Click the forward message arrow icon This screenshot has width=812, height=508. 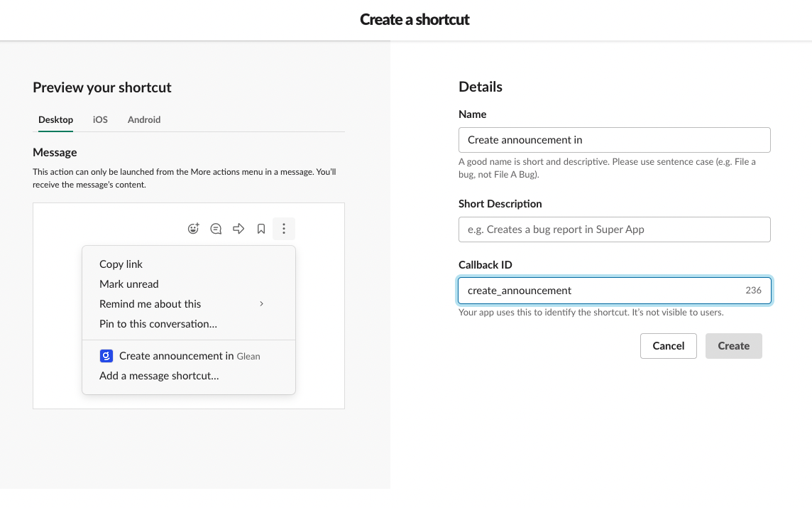[x=238, y=229]
